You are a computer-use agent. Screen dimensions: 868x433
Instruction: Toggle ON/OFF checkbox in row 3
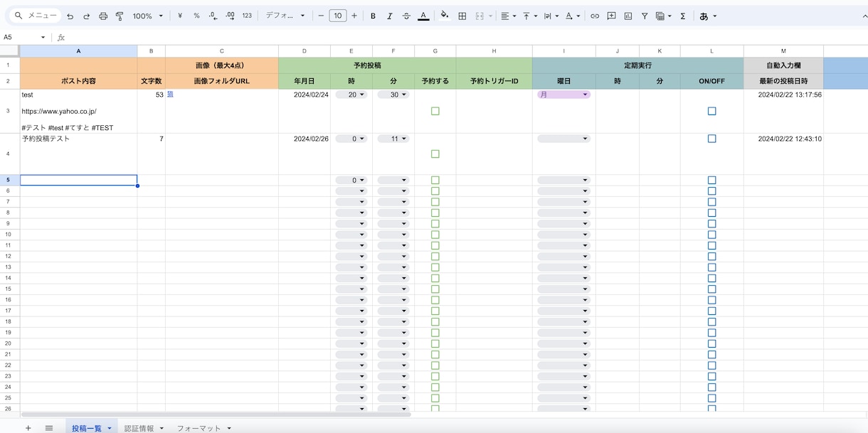point(712,111)
